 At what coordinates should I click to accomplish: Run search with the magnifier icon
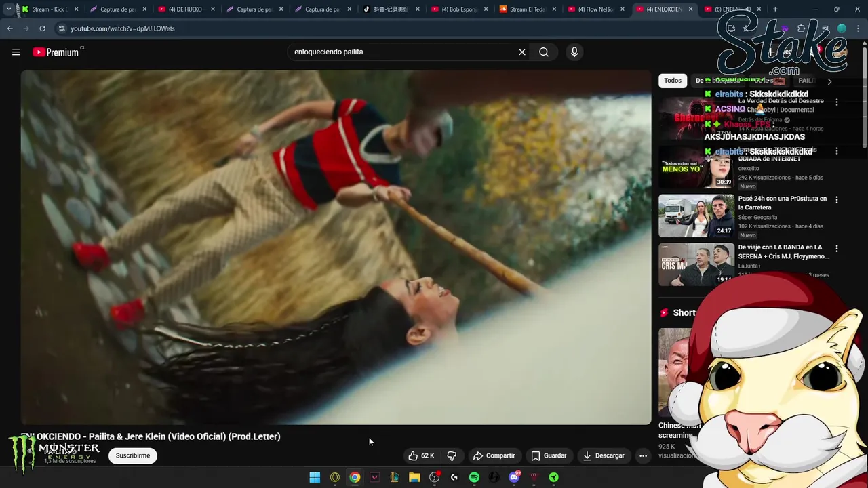(544, 52)
